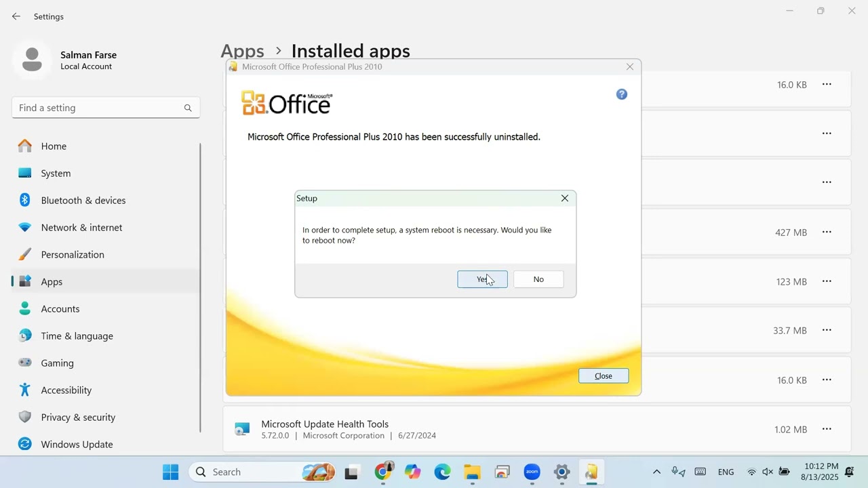This screenshot has width=868, height=488.
Task: Open the notification bell in tray
Action: (x=850, y=472)
